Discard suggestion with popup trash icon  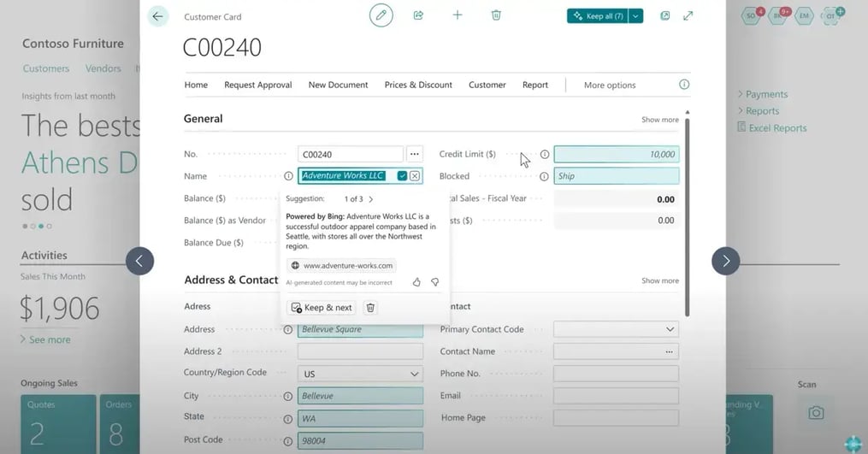[x=370, y=308]
